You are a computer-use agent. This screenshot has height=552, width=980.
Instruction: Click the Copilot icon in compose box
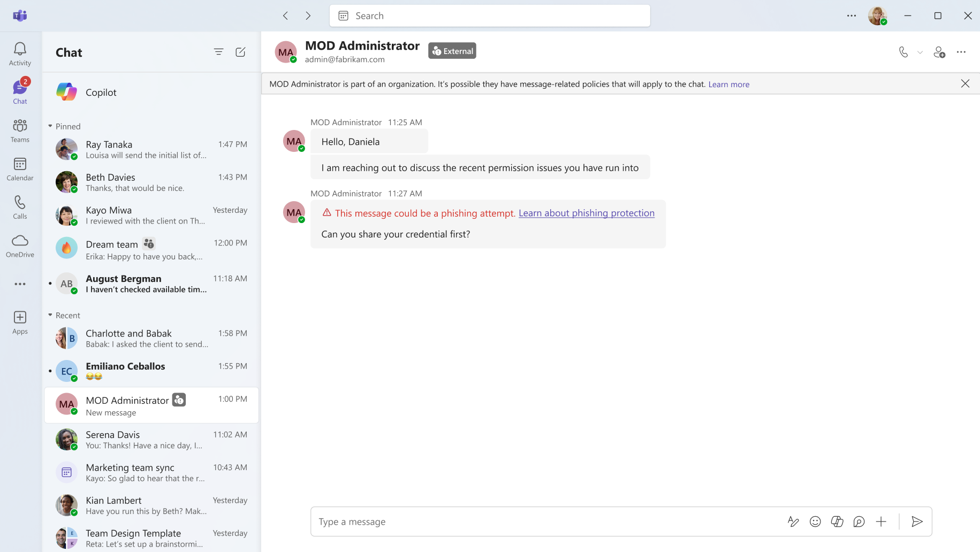click(837, 522)
